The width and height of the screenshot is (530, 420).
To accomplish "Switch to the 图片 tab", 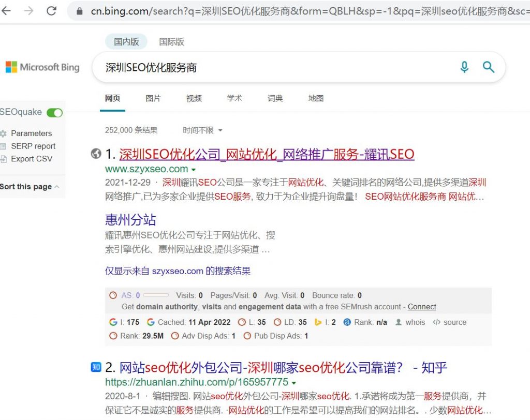I will click(x=153, y=98).
